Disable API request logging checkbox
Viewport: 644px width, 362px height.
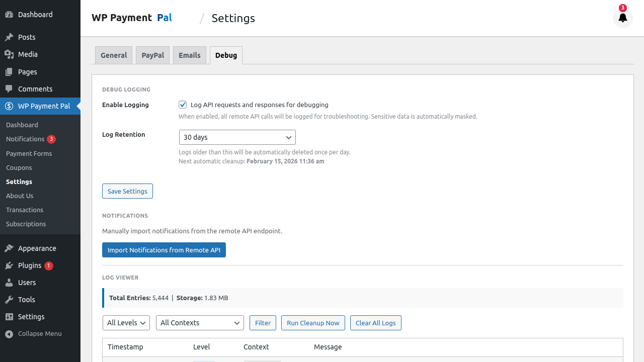pyautogui.click(x=183, y=105)
